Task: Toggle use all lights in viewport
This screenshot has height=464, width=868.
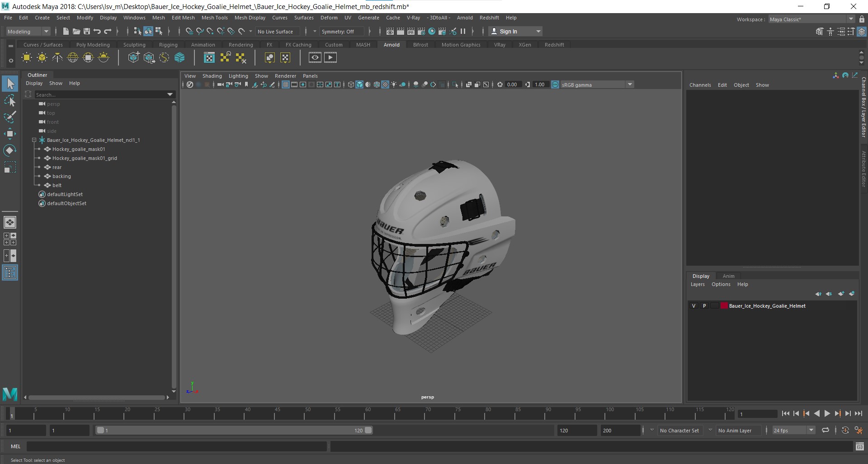Action: pos(394,84)
